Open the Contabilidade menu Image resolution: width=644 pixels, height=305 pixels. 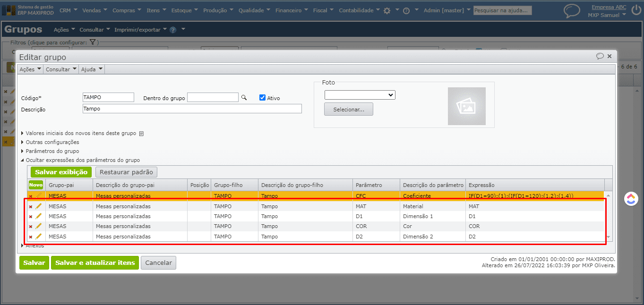coord(360,10)
